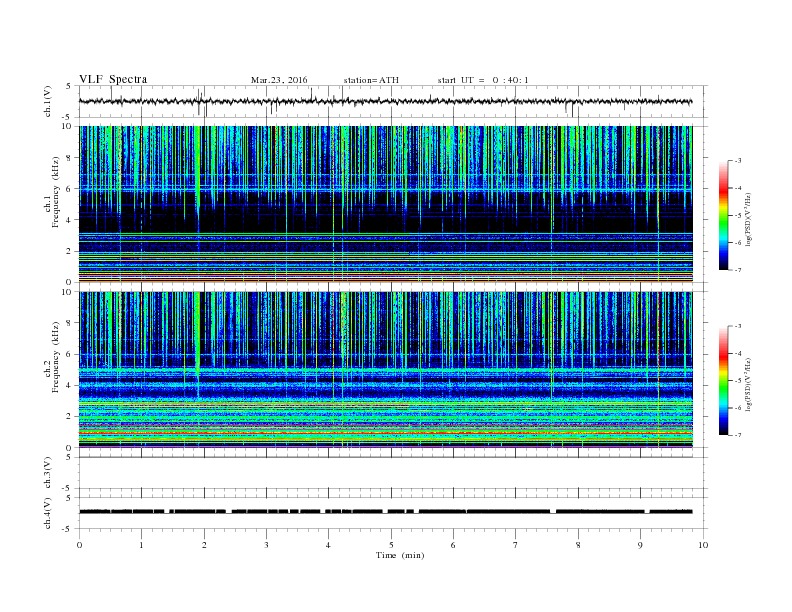Click the "VLF Spectra" plot title

(113, 79)
